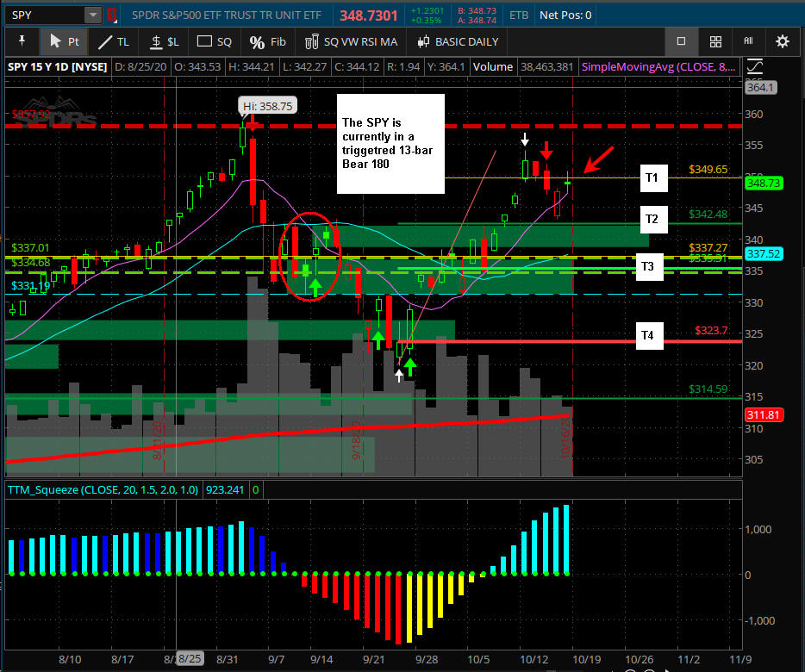Screen dimensions: 805x672
Task: Choose the rectangle SQ drawing tool
Action: tap(215, 41)
